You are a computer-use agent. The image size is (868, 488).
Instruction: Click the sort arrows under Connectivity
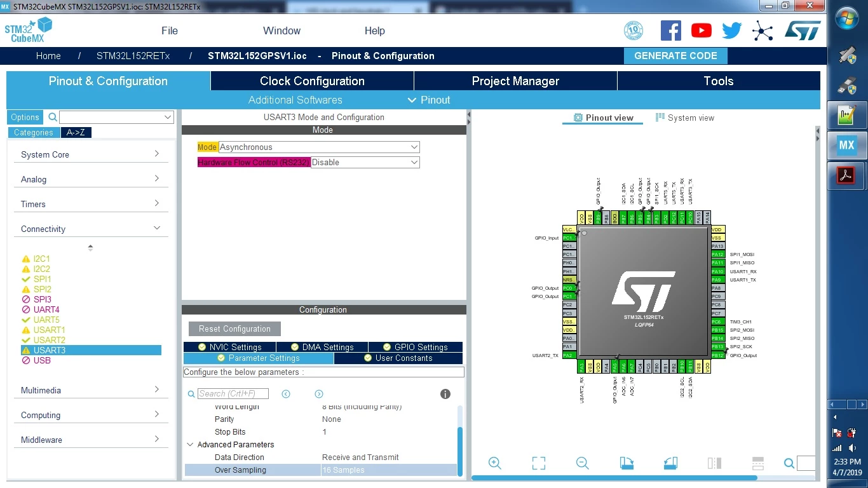coord(90,247)
